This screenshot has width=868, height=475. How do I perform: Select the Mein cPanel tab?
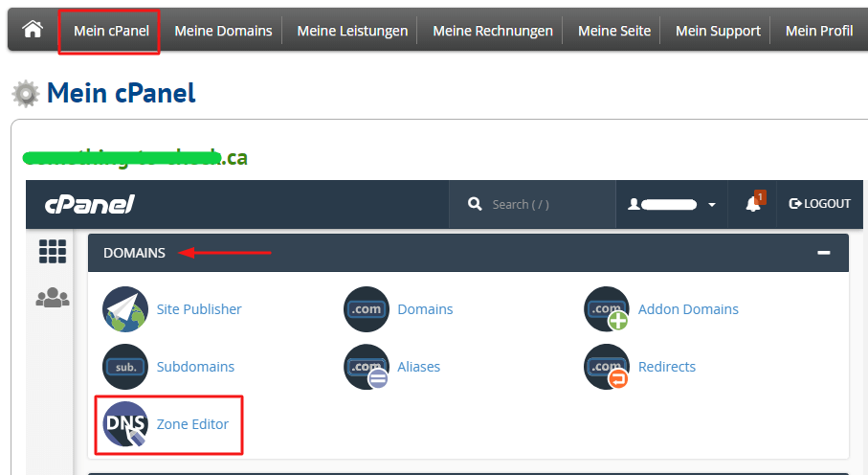111,31
